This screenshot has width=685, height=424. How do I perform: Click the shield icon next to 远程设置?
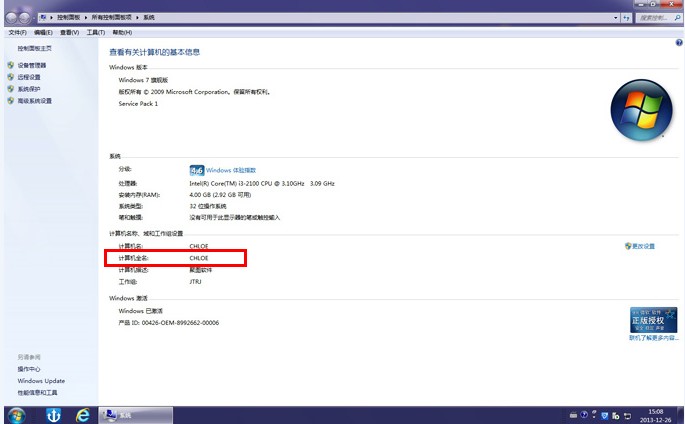click(x=10, y=77)
